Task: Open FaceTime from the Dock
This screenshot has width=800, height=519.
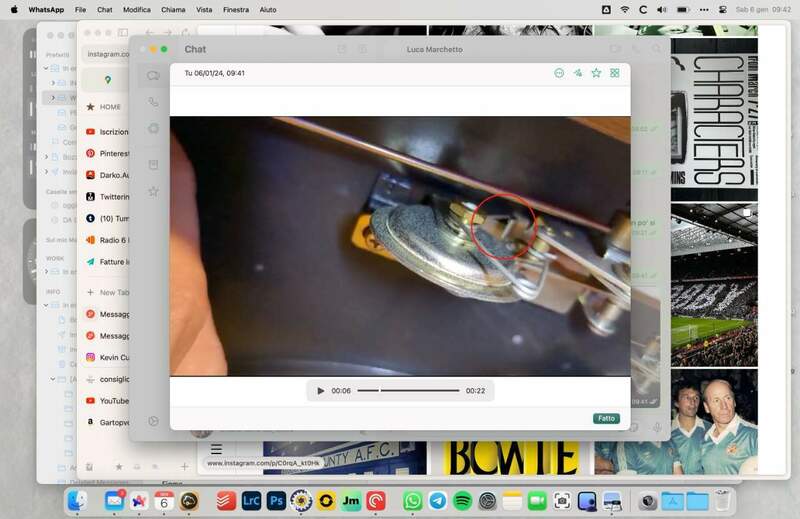Action: (537, 501)
